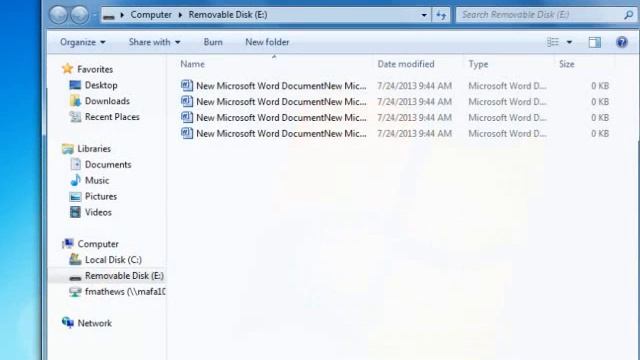
Task: Click the Refresh button beside address bar
Action: click(441, 15)
